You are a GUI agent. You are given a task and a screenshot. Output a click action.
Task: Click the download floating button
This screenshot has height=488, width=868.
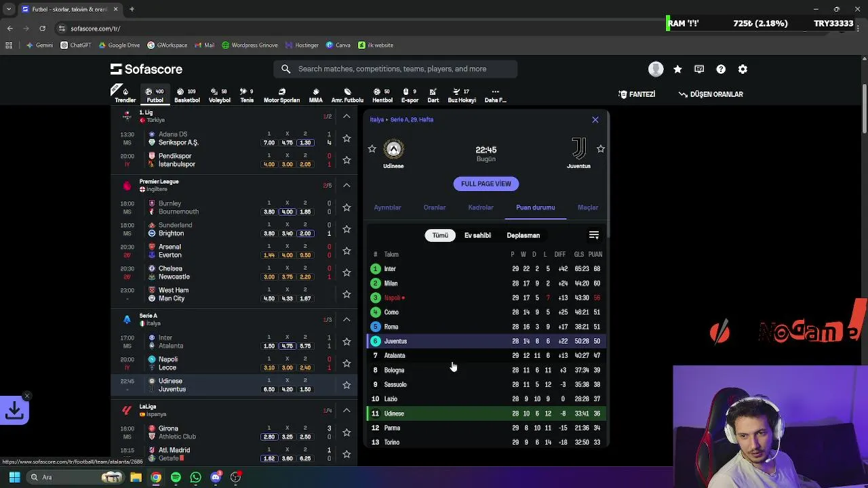(x=14, y=410)
